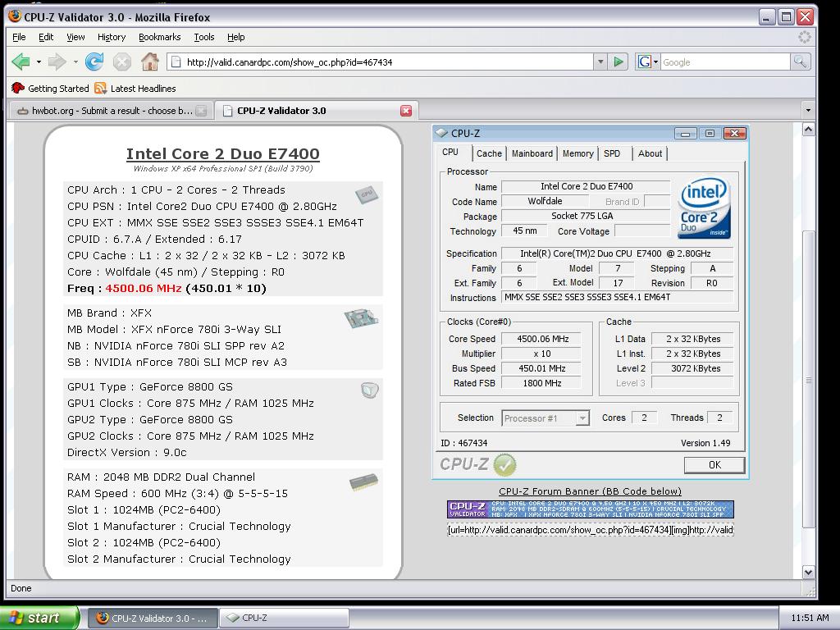This screenshot has width=840, height=630.
Task: Click the stop loading icon
Action: pyautogui.click(x=122, y=62)
